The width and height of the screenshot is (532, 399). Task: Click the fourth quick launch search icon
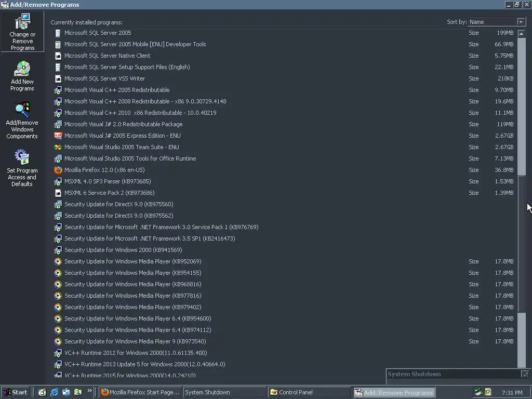point(78,392)
